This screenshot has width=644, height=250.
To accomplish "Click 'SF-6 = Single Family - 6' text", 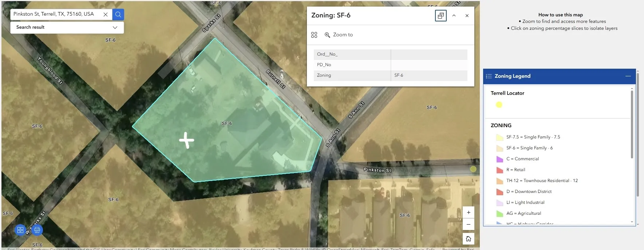I will 529,148.
